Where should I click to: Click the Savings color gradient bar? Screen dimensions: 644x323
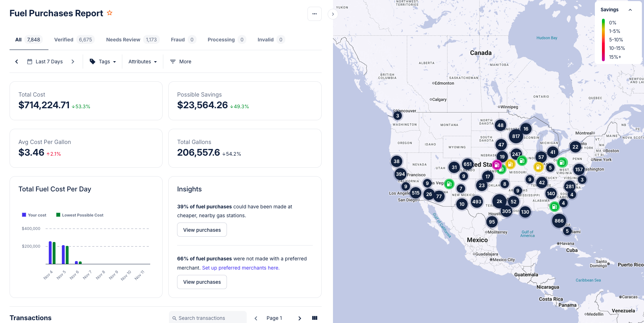click(x=603, y=40)
